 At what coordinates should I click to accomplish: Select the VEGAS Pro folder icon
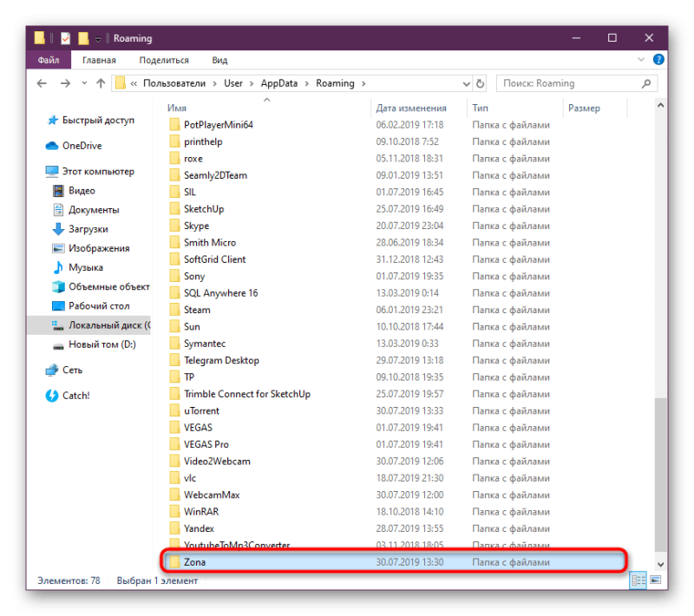[175, 444]
